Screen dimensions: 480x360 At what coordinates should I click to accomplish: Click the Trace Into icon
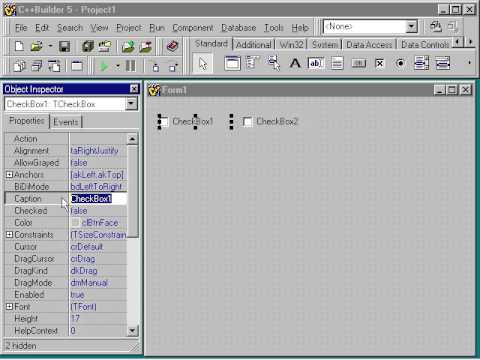pos(155,66)
